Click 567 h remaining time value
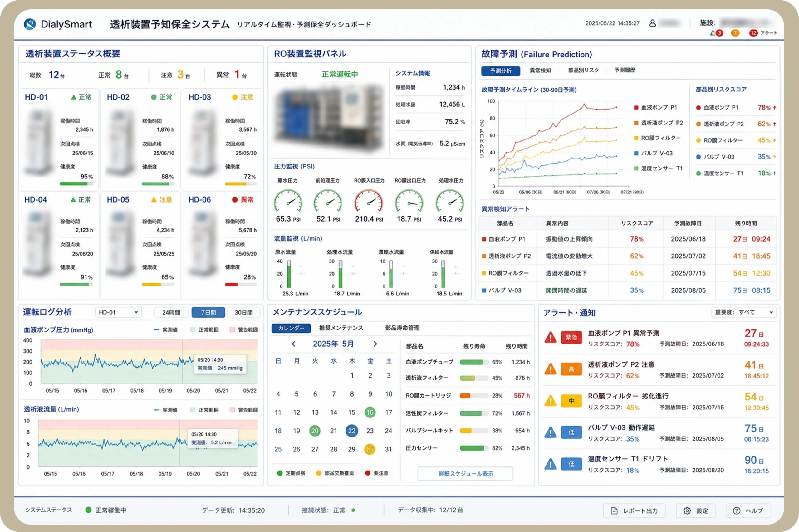 click(522, 395)
